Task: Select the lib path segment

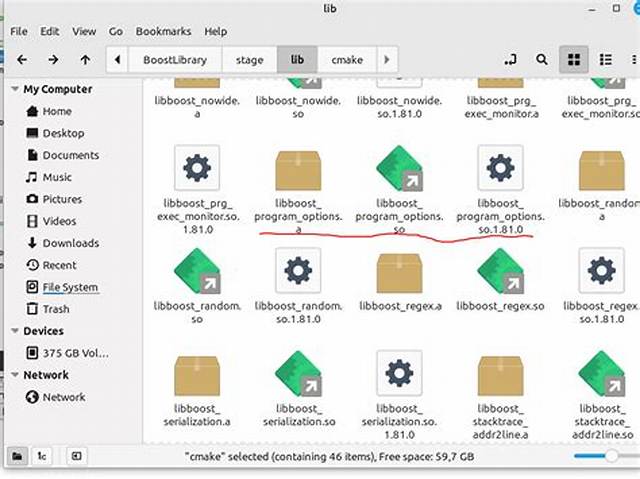Action: [297, 60]
